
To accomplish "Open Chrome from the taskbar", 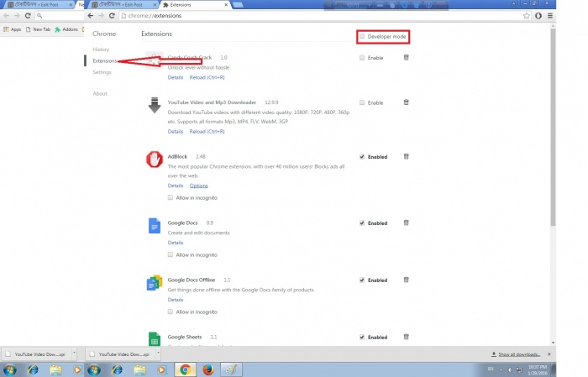I will [185, 370].
